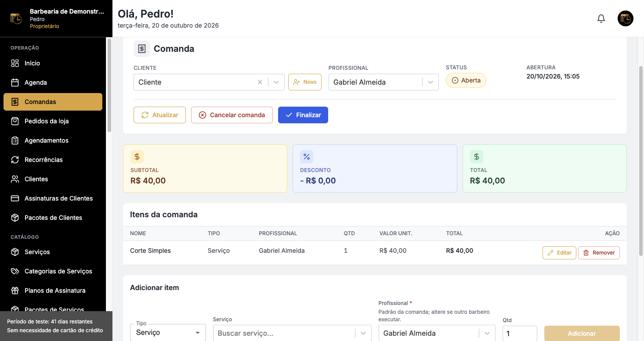Click the Finalizar button

303,115
